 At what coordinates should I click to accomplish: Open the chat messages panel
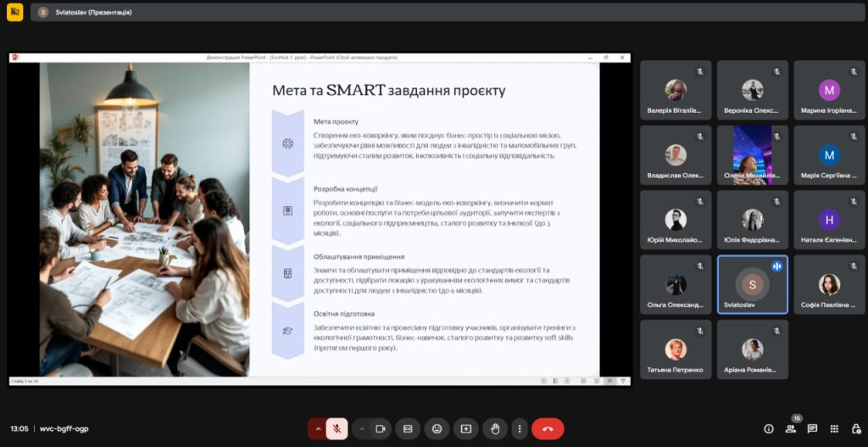pos(812,429)
